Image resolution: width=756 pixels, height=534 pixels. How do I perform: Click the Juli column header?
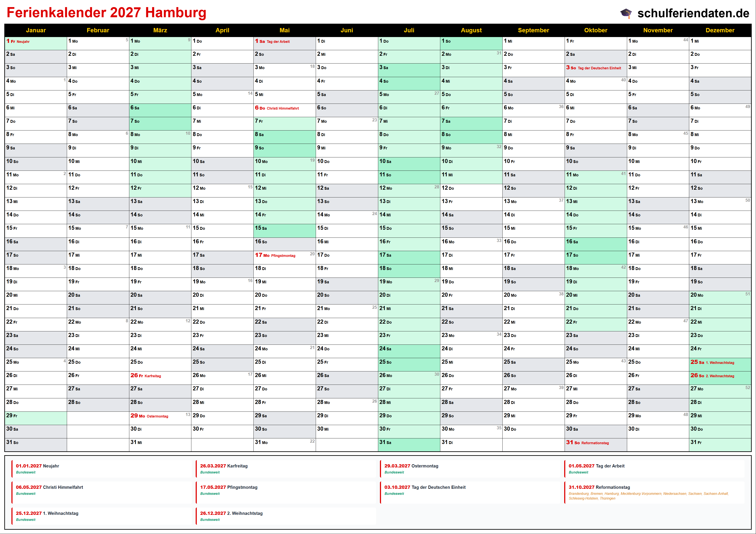[409, 30]
